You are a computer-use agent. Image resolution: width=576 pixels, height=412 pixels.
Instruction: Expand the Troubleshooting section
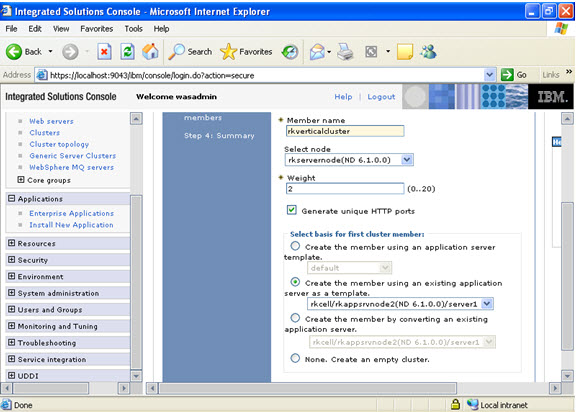(12, 342)
